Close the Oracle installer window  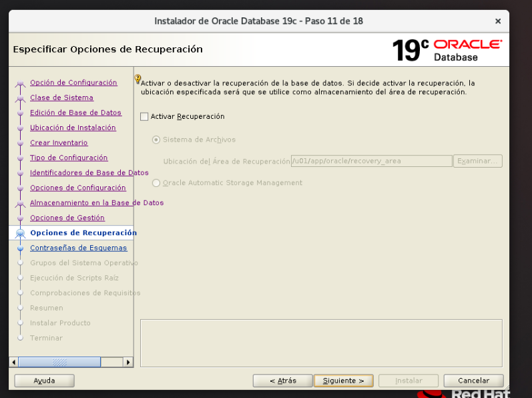coord(498,21)
